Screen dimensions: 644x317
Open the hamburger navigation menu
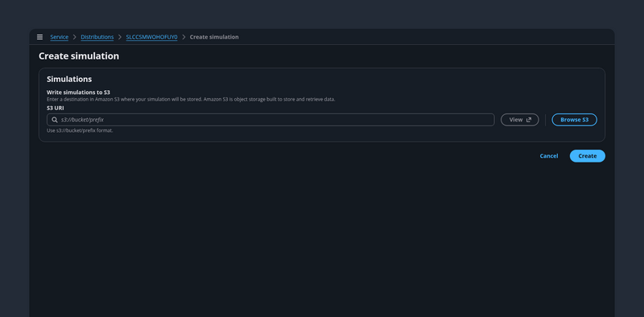[x=39, y=37]
